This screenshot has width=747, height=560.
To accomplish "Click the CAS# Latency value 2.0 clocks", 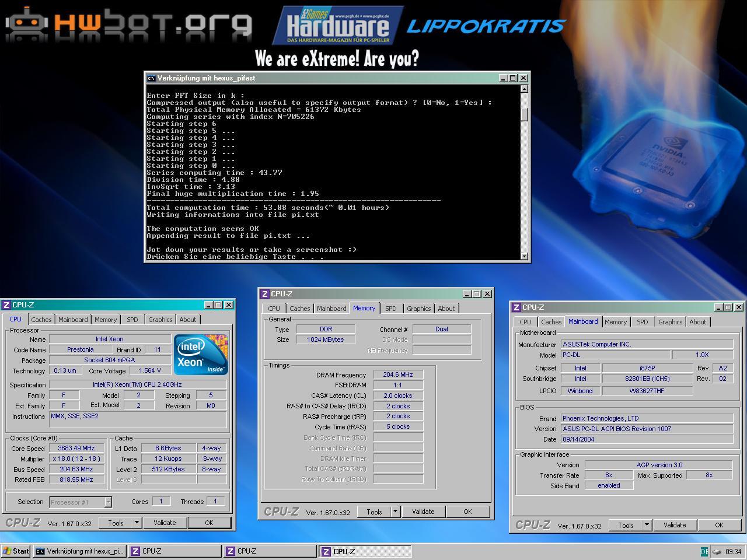I will tap(398, 396).
